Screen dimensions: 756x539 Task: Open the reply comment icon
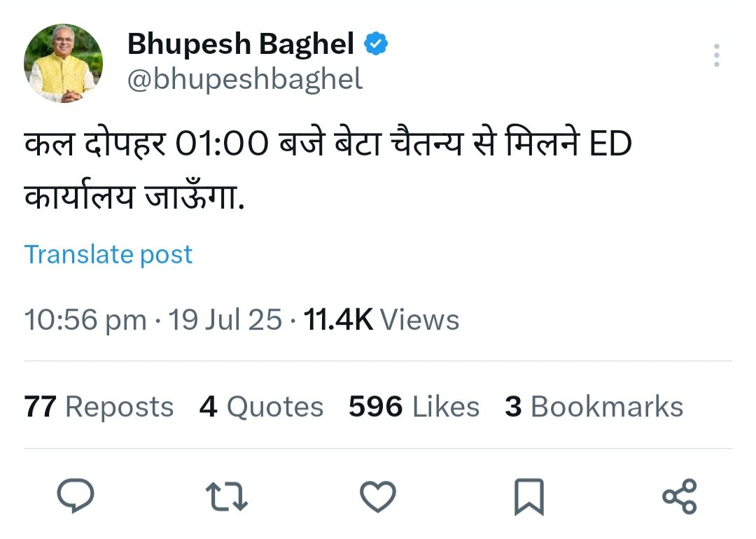(x=76, y=496)
